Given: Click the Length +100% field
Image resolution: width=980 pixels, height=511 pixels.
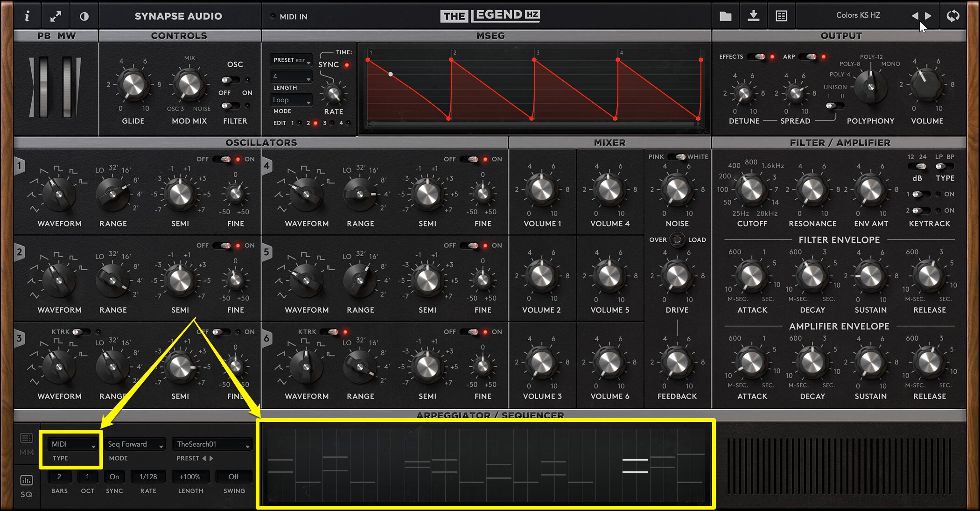Looking at the screenshot, I should (190, 477).
